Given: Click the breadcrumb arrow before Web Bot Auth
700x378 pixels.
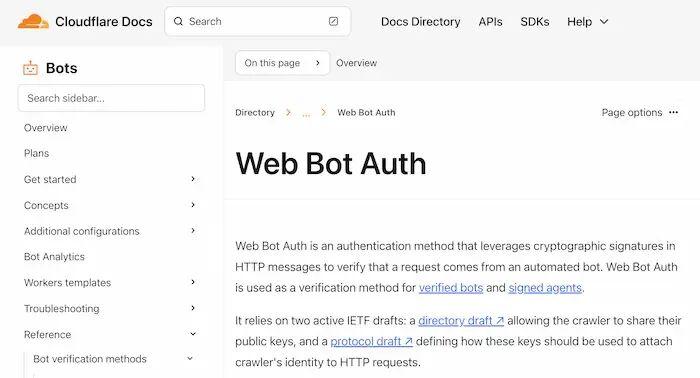Looking at the screenshot, I should point(324,112).
